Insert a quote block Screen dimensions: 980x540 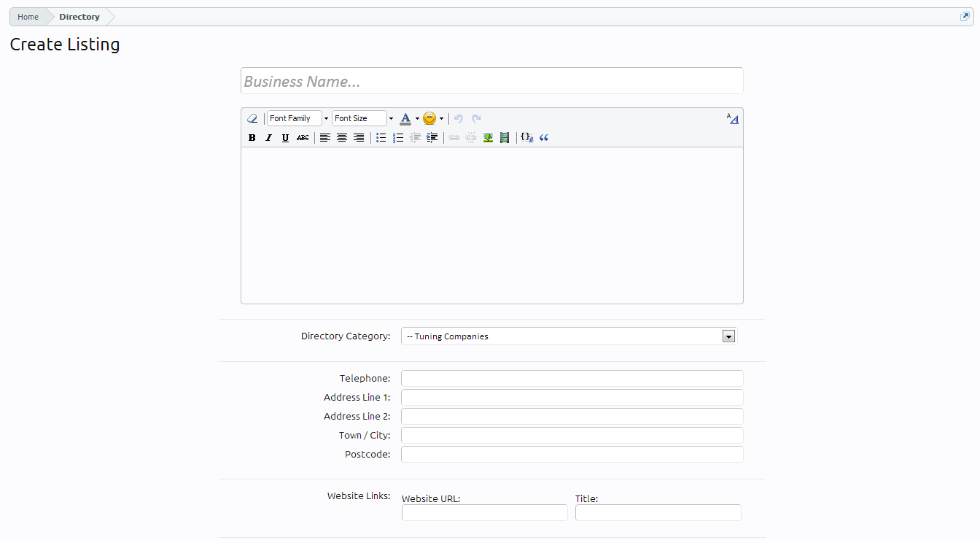[x=544, y=137]
